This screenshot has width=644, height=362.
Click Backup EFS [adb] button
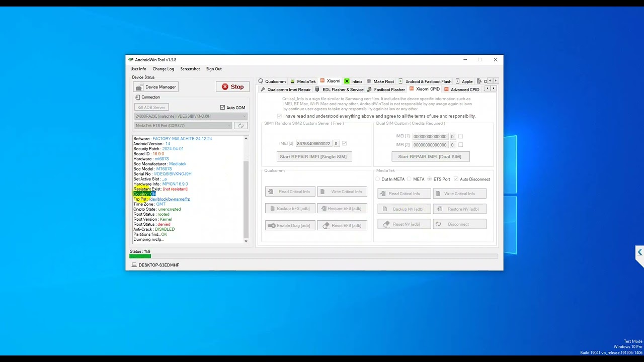(x=290, y=208)
